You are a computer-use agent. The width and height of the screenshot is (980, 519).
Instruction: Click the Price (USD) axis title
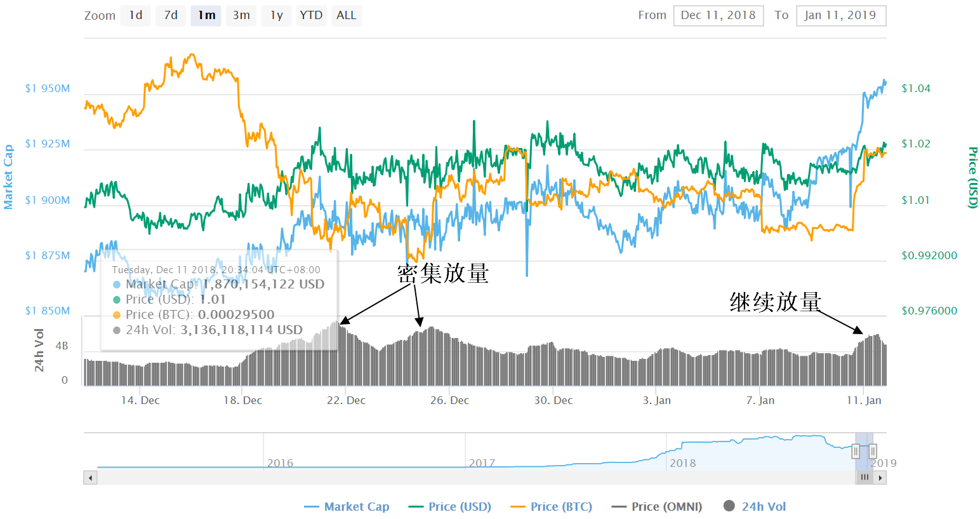[972, 177]
